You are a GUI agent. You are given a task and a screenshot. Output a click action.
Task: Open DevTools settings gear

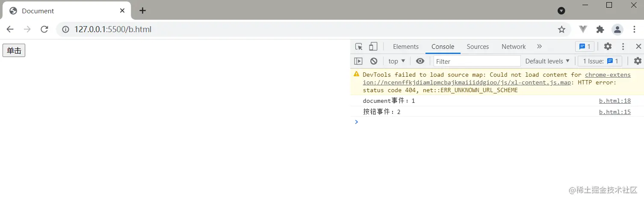[x=608, y=47]
